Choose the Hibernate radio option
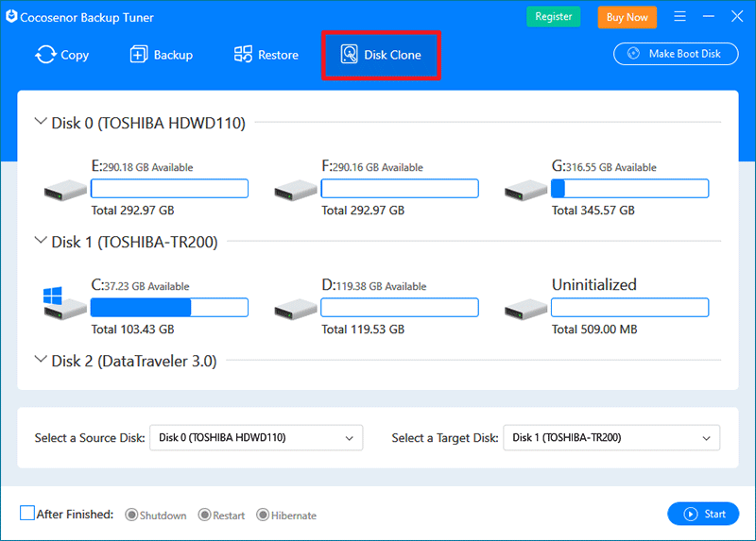The width and height of the screenshot is (756, 541). (263, 515)
